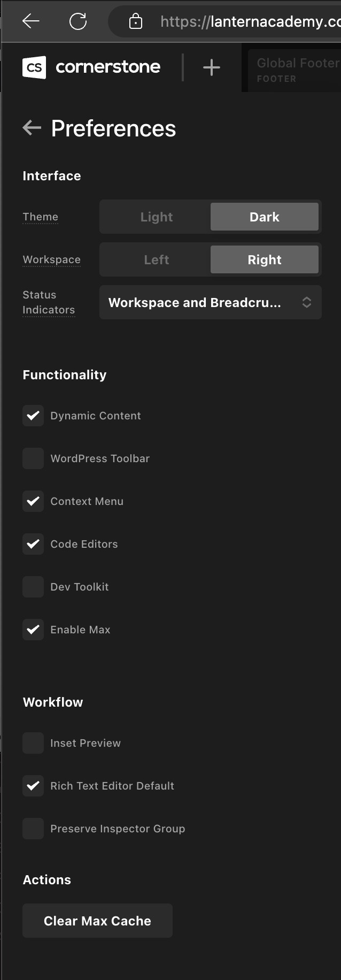Reload the page with the refresh icon

(78, 21)
